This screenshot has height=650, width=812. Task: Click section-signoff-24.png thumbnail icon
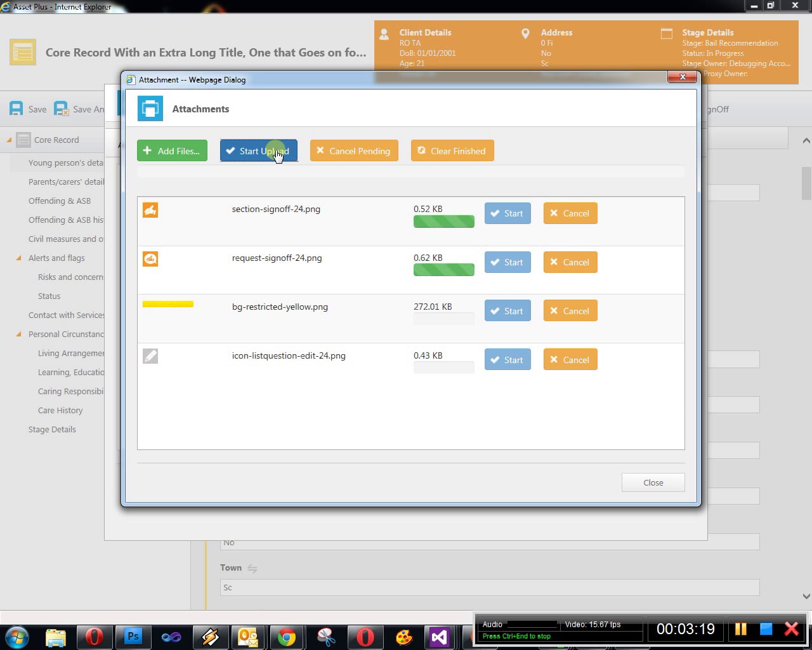click(x=150, y=210)
